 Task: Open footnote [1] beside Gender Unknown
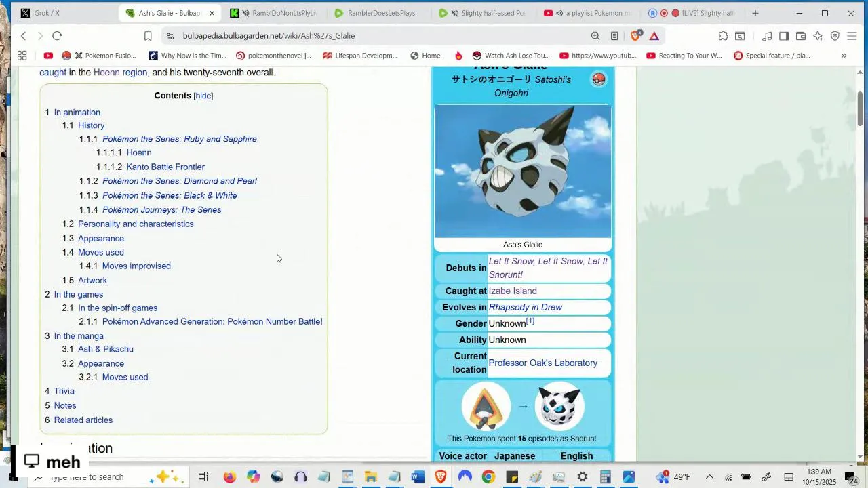pos(530,321)
